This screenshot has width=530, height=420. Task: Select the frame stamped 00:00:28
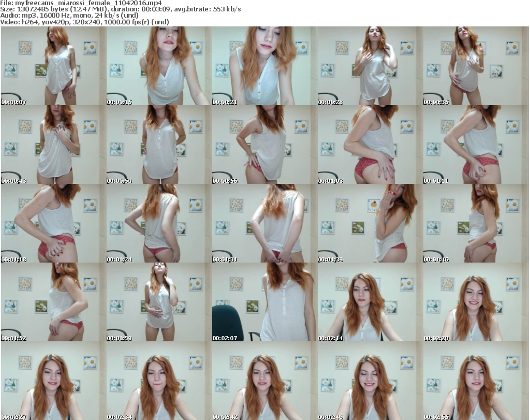pyautogui.click(x=370, y=66)
